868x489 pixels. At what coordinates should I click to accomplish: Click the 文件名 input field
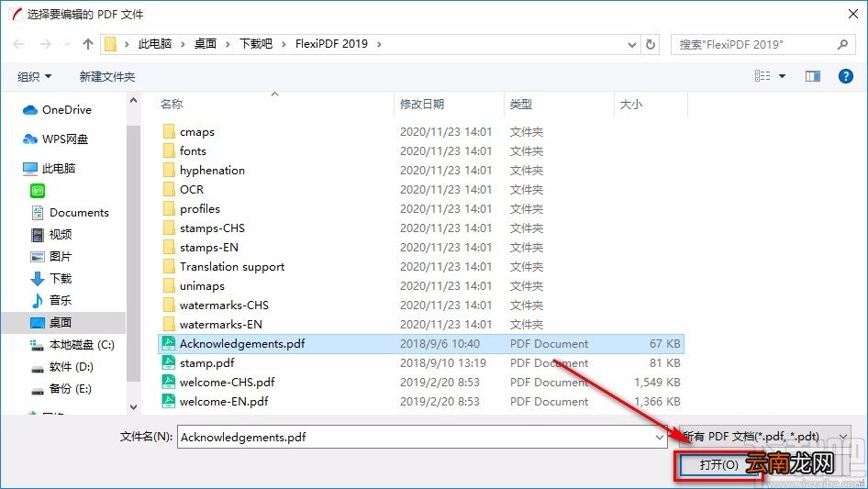point(415,437)
